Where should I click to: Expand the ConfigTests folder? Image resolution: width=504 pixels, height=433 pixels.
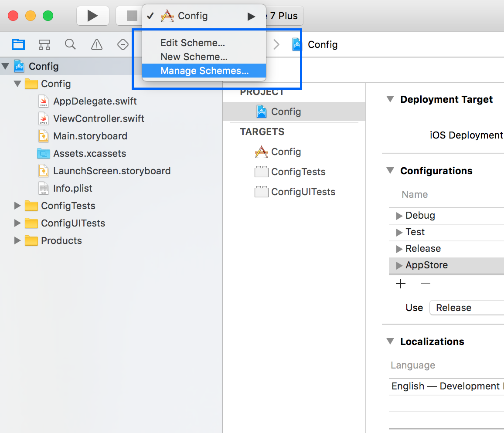[x=17, y=206]
